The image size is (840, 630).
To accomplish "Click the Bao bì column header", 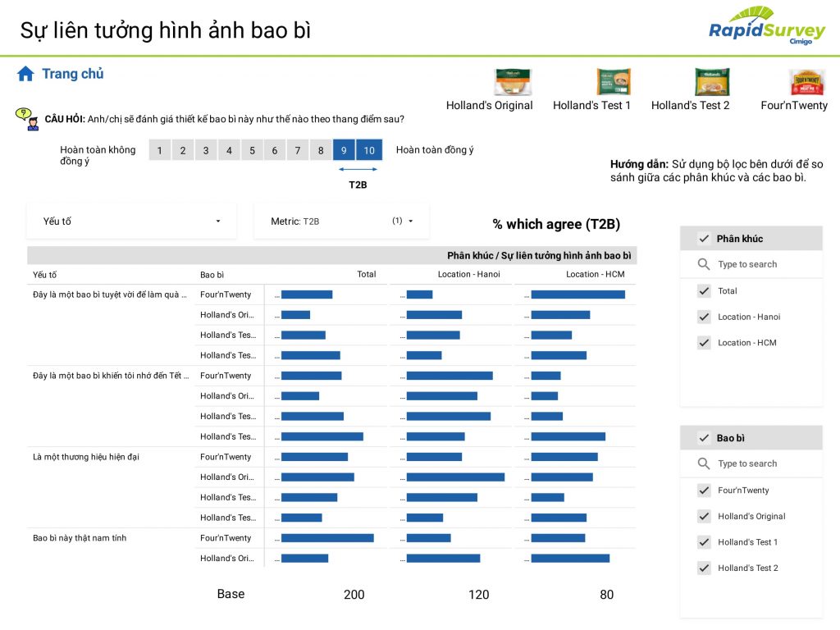I will click(212, 275).
